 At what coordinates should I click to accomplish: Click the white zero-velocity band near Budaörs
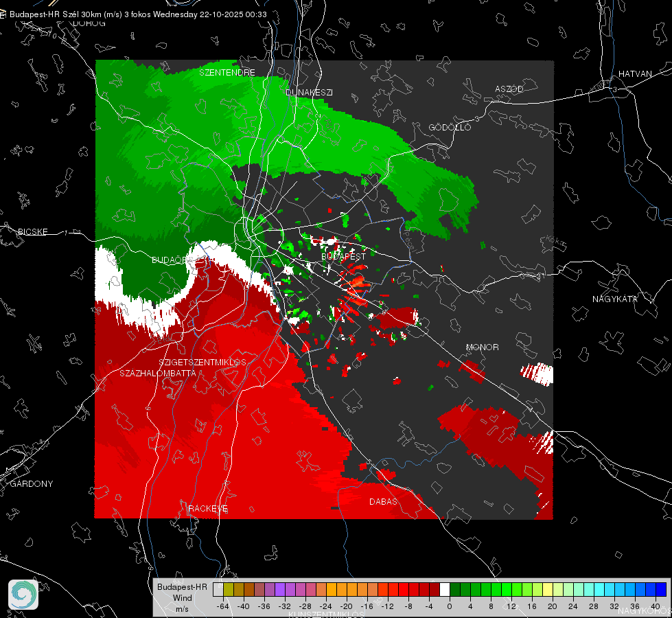point(218,252)
